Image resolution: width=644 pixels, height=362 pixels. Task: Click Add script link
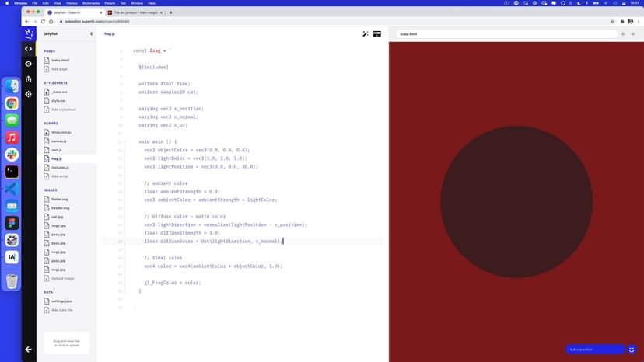(x=60, y=176)
